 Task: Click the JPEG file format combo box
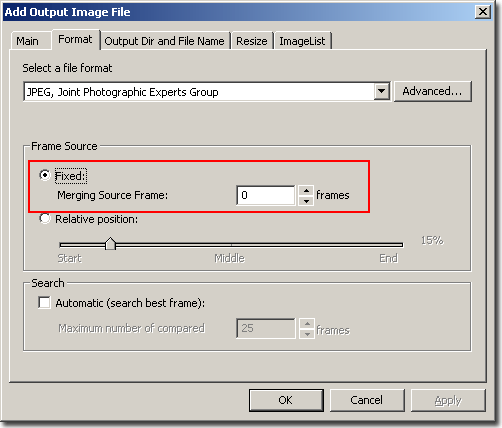pyautogui.click(x=207, y=91)
